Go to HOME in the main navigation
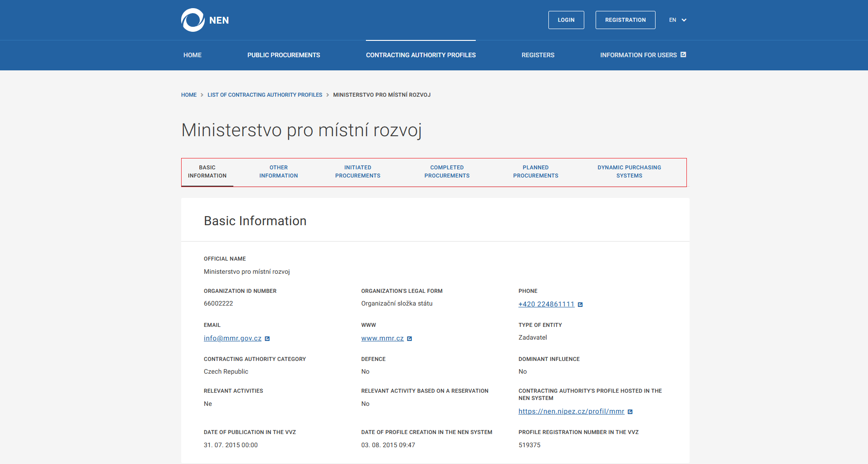 pos(192,55)
